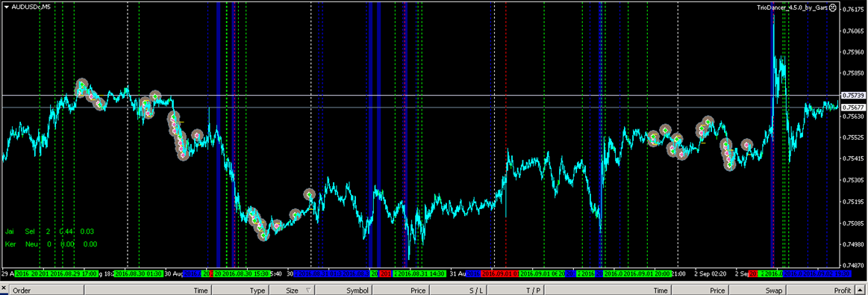Click the 0.75085 price axis value
Viewport: 868px width, 295px height.
click(852, 223)
